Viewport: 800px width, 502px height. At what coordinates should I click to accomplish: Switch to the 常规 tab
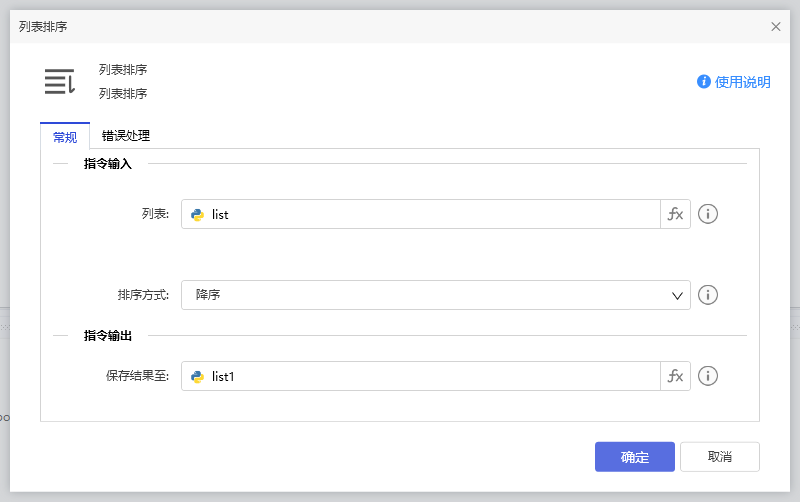click(65, 136)
